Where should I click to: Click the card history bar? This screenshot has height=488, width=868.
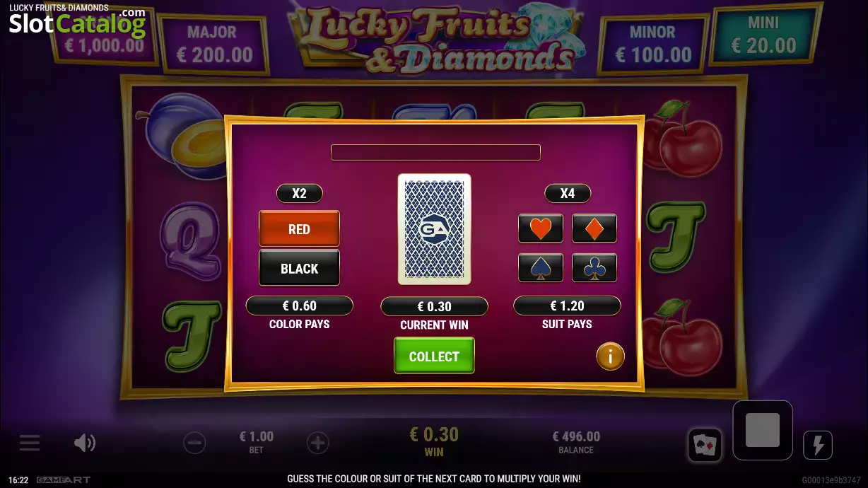pyautogui.click(x=435, y=152)
